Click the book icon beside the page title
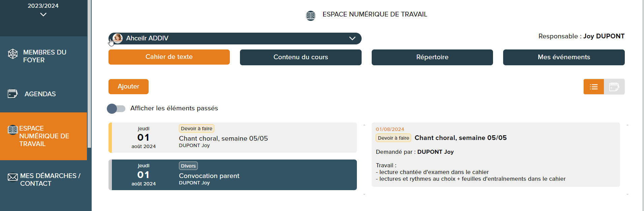The width and height of the screenshot is (644, 211). 310,15
